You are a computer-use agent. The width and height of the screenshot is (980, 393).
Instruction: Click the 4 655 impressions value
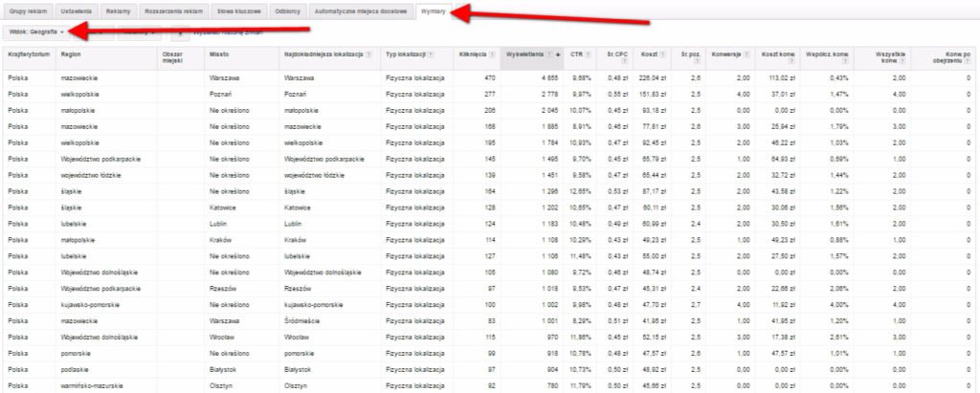click(548, 78)
